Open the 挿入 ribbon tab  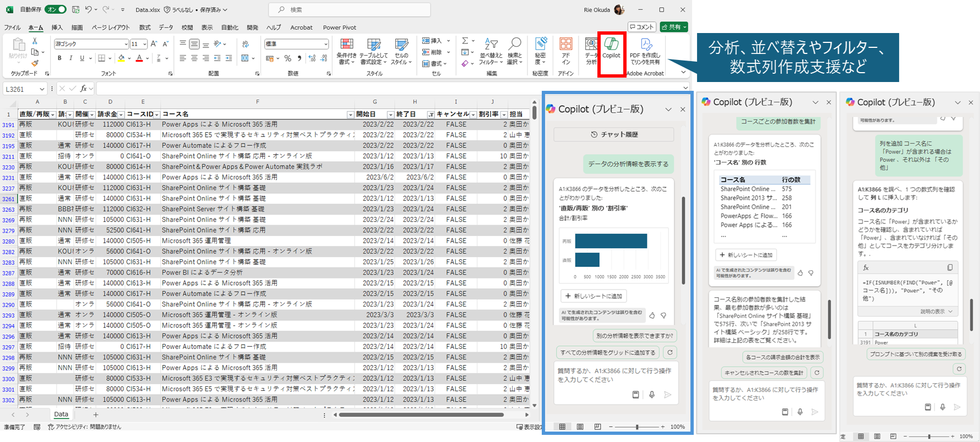[x=57, y=27]
